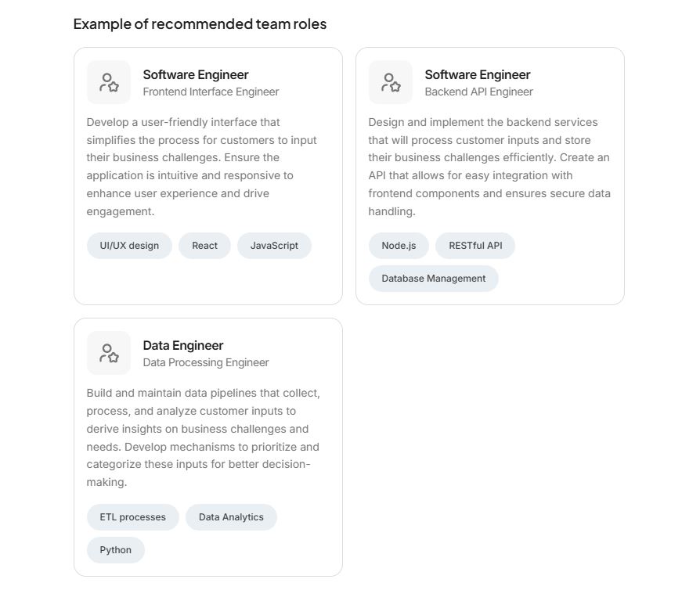The width and height of the screenshot is (700, 608).
Task: Click the 'Example of recommended team roles' heading
Action: click(200, 23)
